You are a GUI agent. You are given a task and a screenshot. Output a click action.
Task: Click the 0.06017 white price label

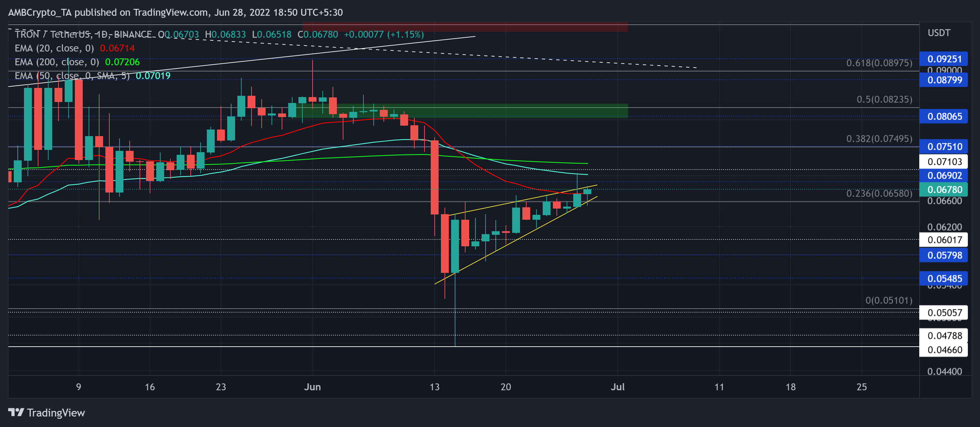944,240
